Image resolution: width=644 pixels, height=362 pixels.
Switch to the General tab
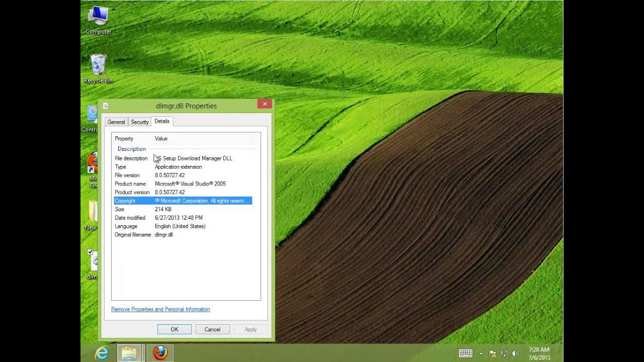pos(116,122)
